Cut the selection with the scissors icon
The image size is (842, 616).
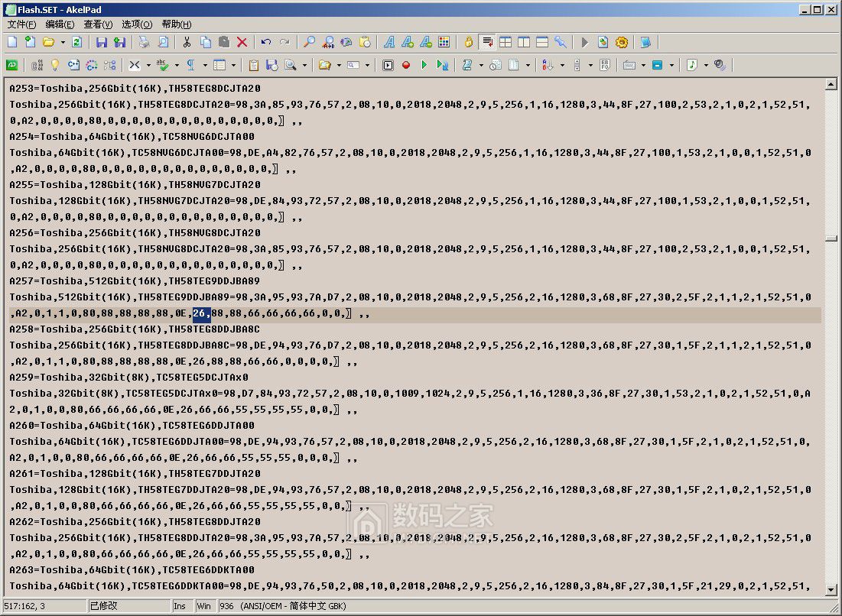[x=187, y=42]
